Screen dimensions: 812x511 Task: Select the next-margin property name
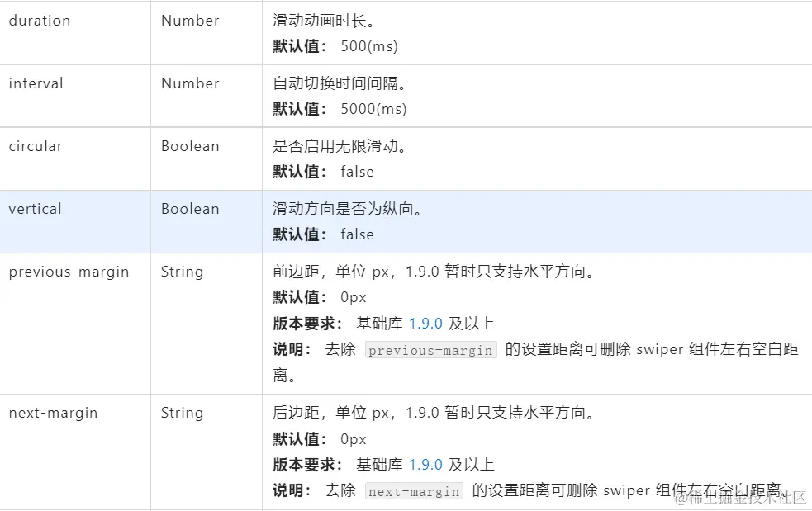click(x=54, y=413)
